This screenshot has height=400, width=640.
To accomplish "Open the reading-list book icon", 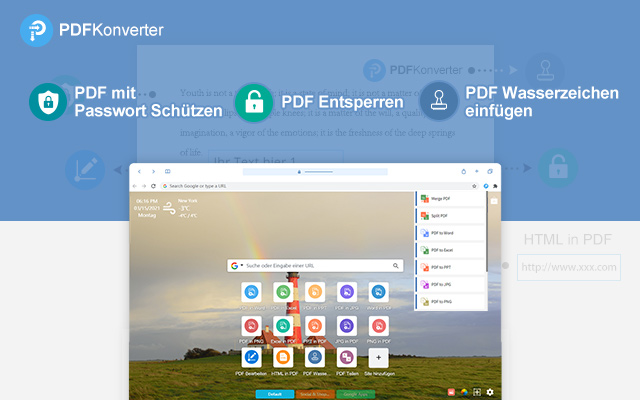I will click(x=168, y=172).
